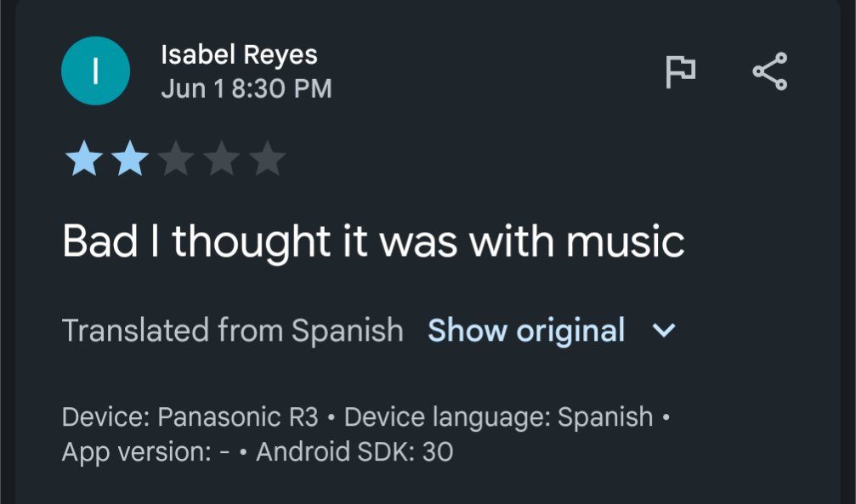The height and width of the screenshot is (504, 856).
Task: Share this review using the share icon
Action: pos(770,71)
